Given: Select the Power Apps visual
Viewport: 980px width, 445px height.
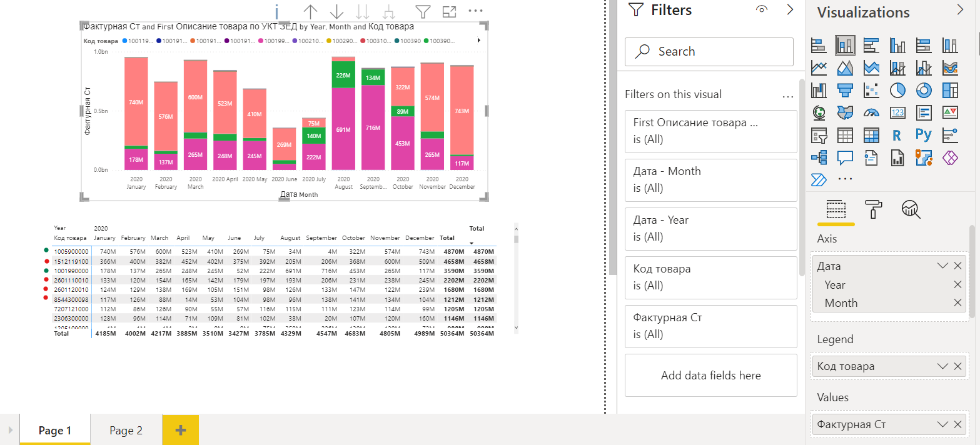Looking at the screenshot, I should click(950, 157).
